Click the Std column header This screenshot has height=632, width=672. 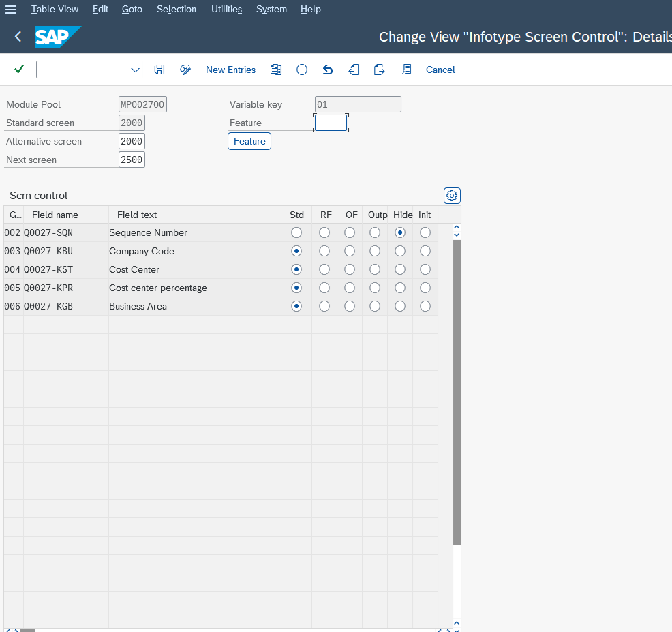296,215
